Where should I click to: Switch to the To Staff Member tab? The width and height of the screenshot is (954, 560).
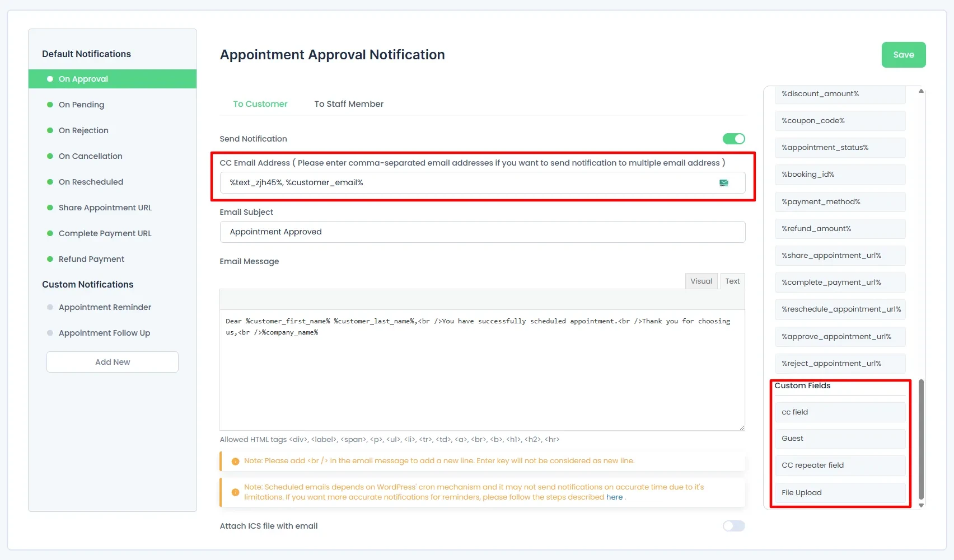pos(349,104)
